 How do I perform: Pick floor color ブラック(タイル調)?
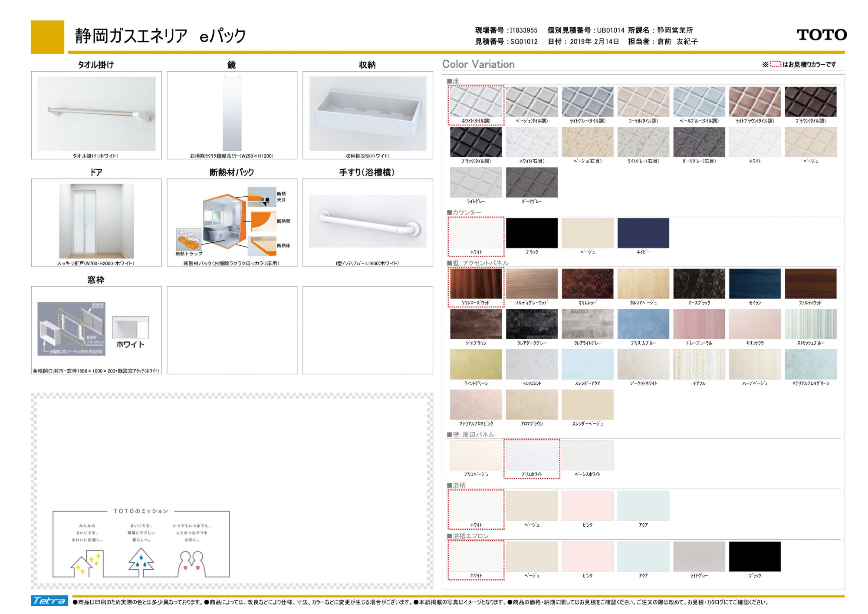pos(476,142)
